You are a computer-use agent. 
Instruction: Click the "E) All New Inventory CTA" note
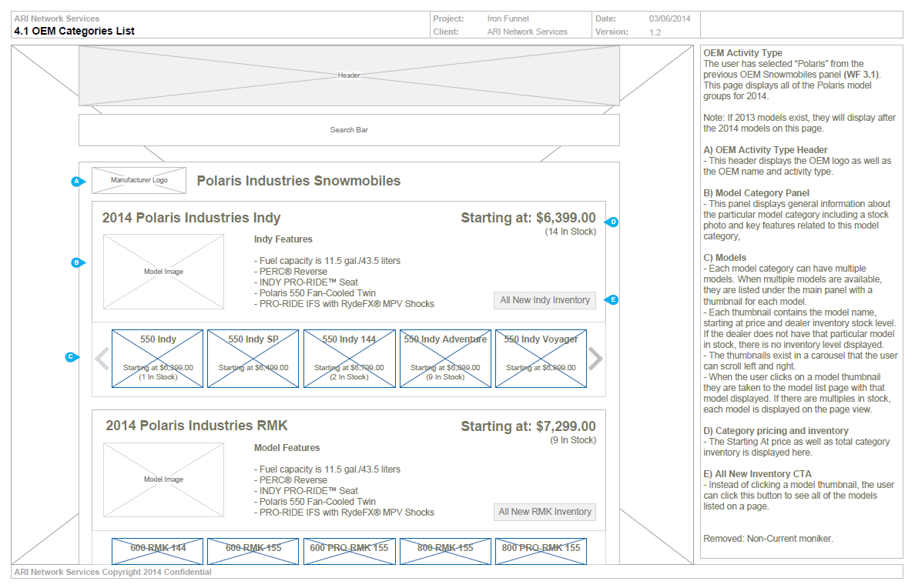coord(757,474)
